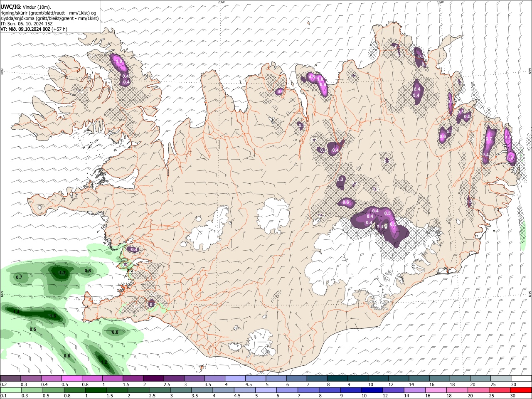
Task: Click the purple legend swatch labeled 0.2
Action: click(10, 379)
